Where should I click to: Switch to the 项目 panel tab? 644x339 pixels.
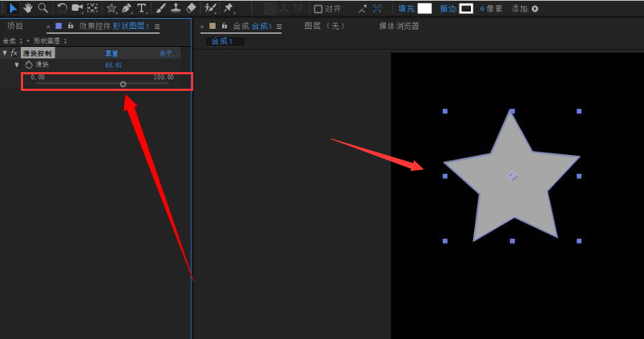(15, 26)
